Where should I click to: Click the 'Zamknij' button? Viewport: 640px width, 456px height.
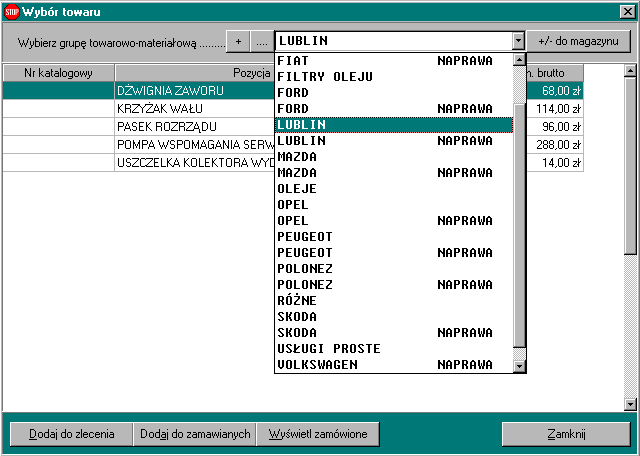pos(566,434)
